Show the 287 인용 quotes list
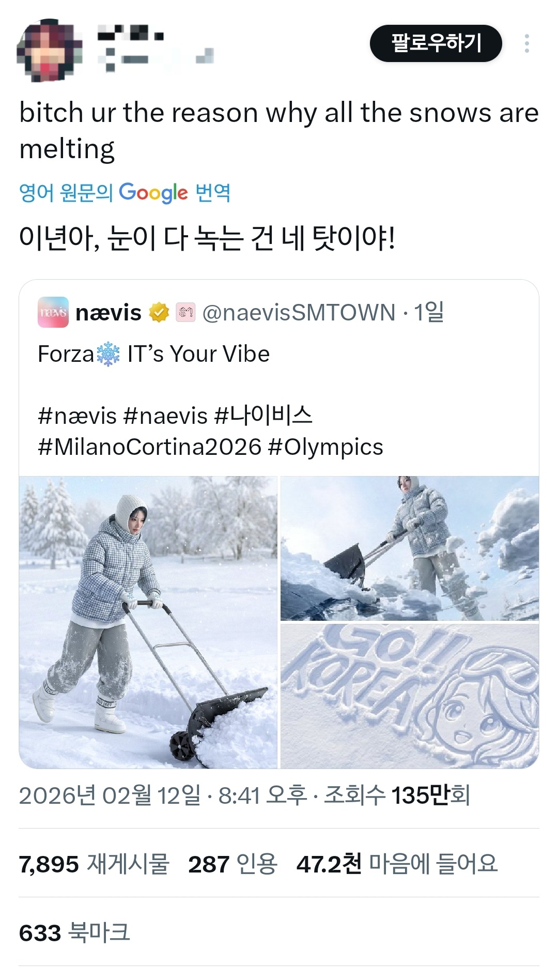 pos(233,864)
